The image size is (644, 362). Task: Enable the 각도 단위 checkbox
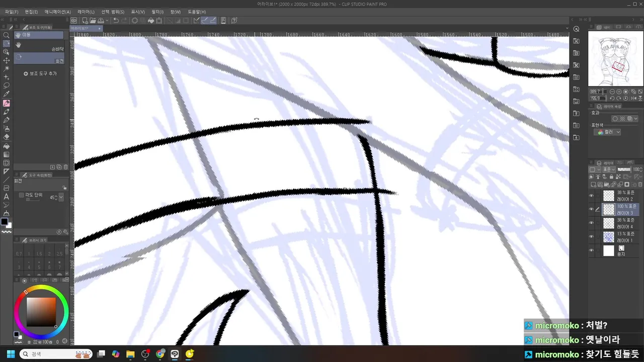pos(21,195)
